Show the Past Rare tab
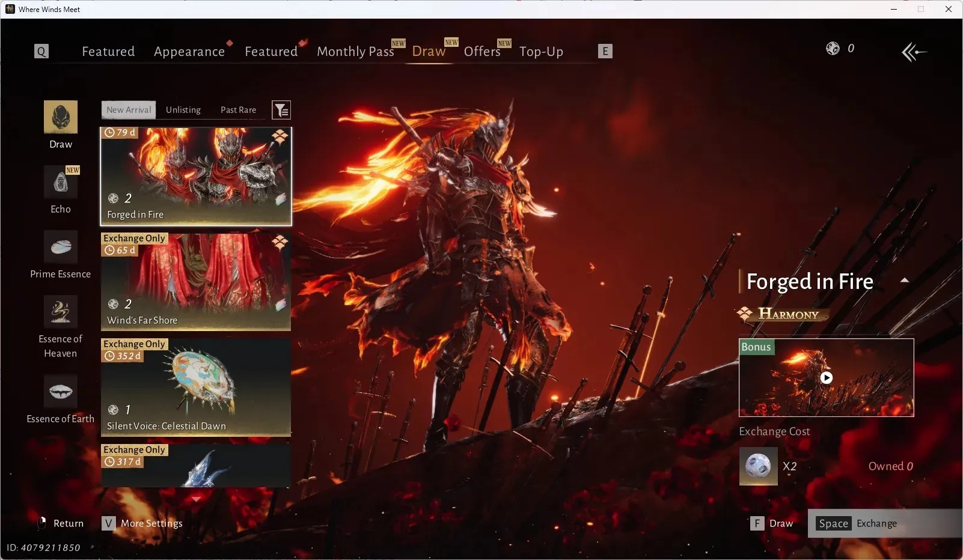This screenshot has height=560, width=963. (239, 110)
